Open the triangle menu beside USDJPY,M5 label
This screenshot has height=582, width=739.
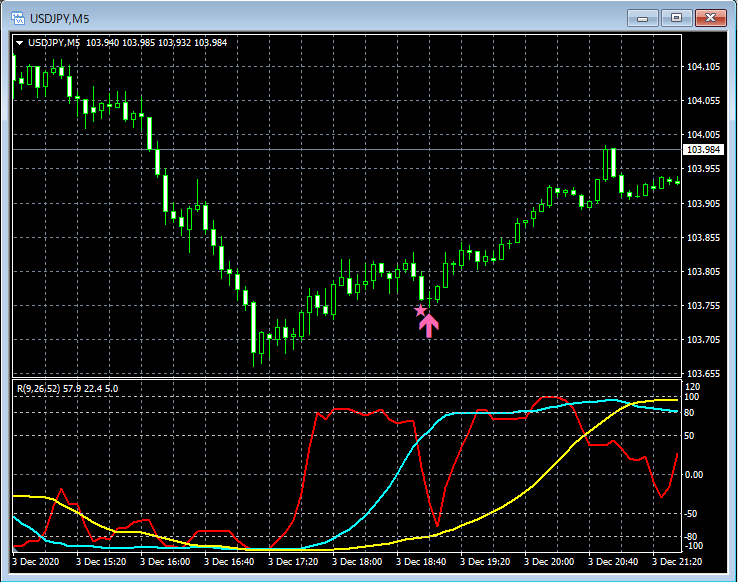coord(19,43)
